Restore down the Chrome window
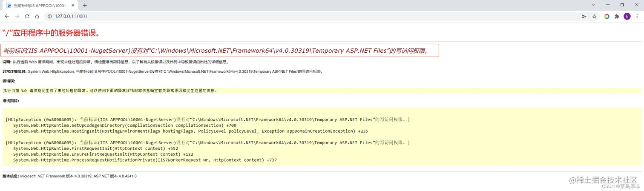Viewport: 644px width, 191px height. click(x=622, y=5)
